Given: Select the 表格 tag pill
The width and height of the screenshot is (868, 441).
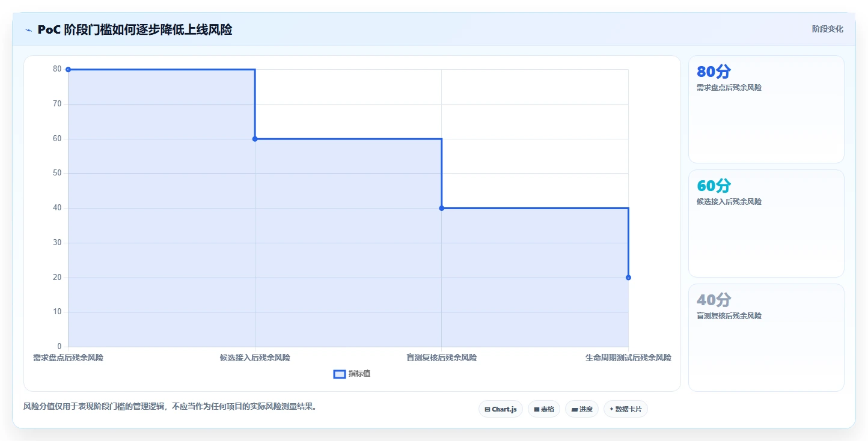Looking at the screenshot, I should (x=543, y=409).
